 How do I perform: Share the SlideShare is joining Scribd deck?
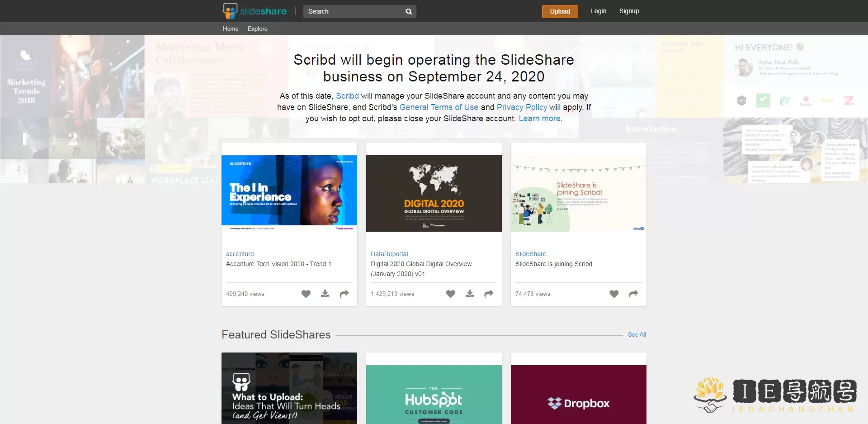tap(633, 294)
